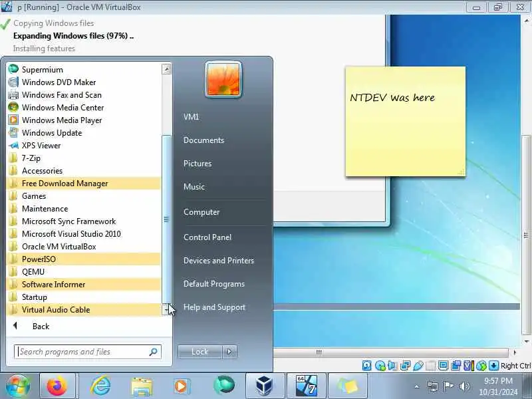This screenshot has height=399, width=532.
Task: Open Supermium from the programs list
Action: click(84, 70)
